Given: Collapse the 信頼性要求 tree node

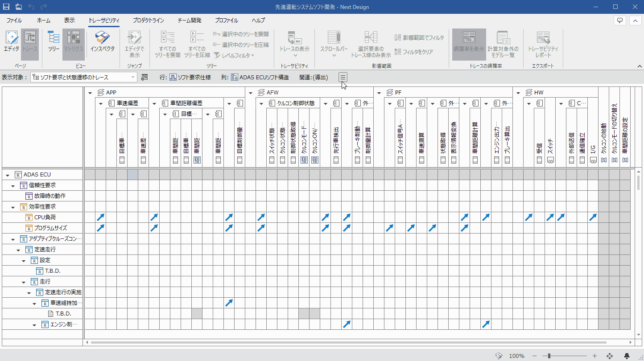Looking at the screenshot, I should [x=13, y=185].
